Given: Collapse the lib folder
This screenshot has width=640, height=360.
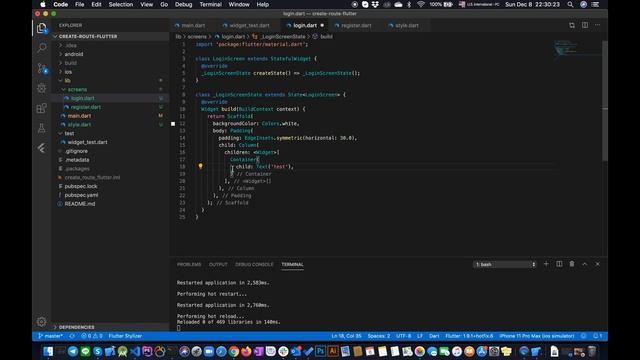Looking at the screenshot, I should [x=67, y=81].
